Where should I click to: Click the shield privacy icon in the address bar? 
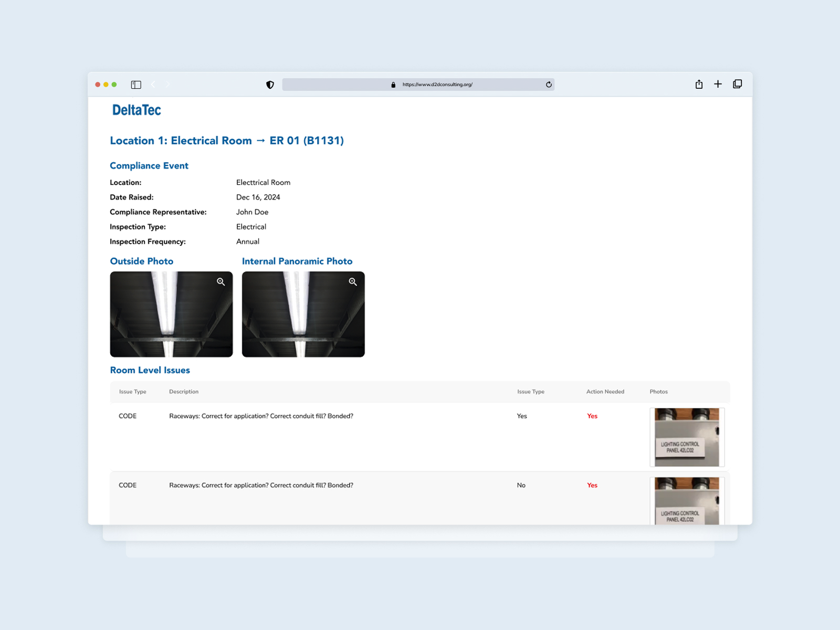[x=269, y=84]
